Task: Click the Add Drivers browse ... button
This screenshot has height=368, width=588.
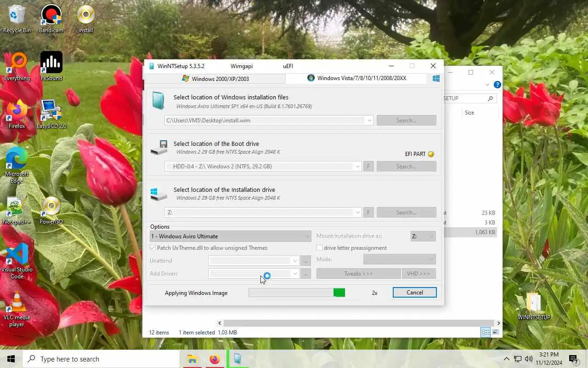Action: click(306, 274)
